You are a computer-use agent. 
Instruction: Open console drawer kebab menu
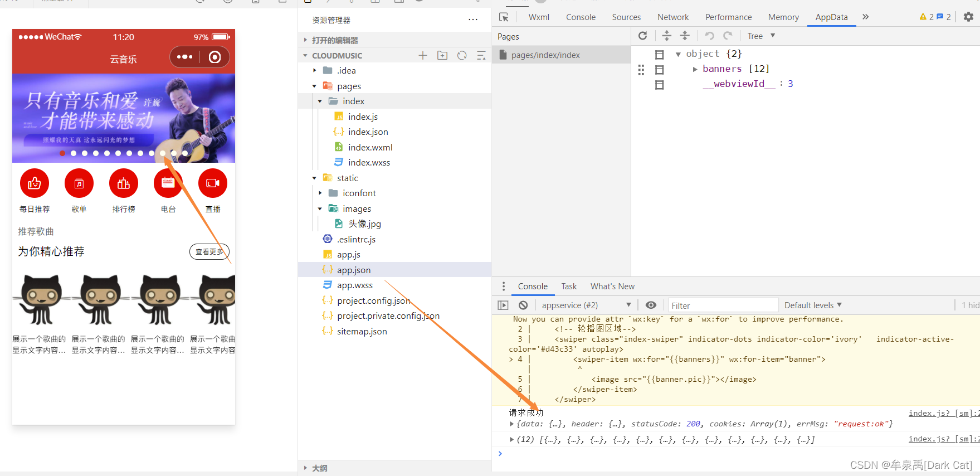click(x=504, y=286)
